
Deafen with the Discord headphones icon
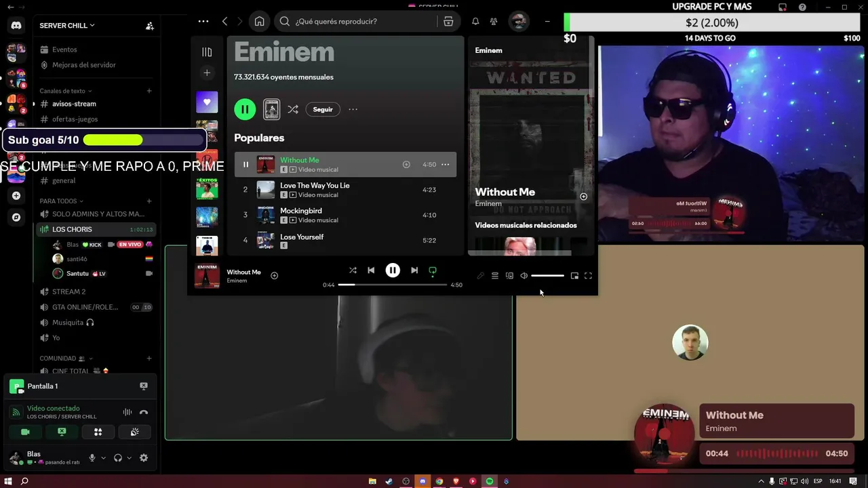pyautogui.click(x=118, y=457)
